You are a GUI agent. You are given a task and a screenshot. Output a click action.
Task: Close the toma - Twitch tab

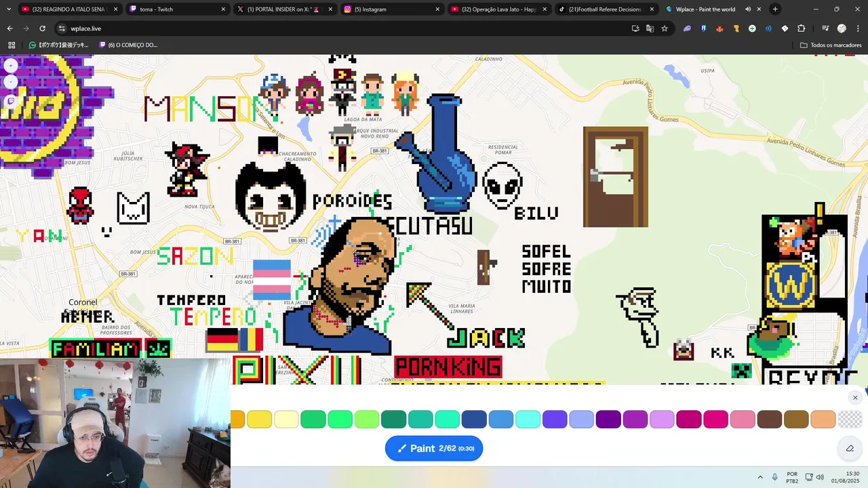click(x=223, y=9)
